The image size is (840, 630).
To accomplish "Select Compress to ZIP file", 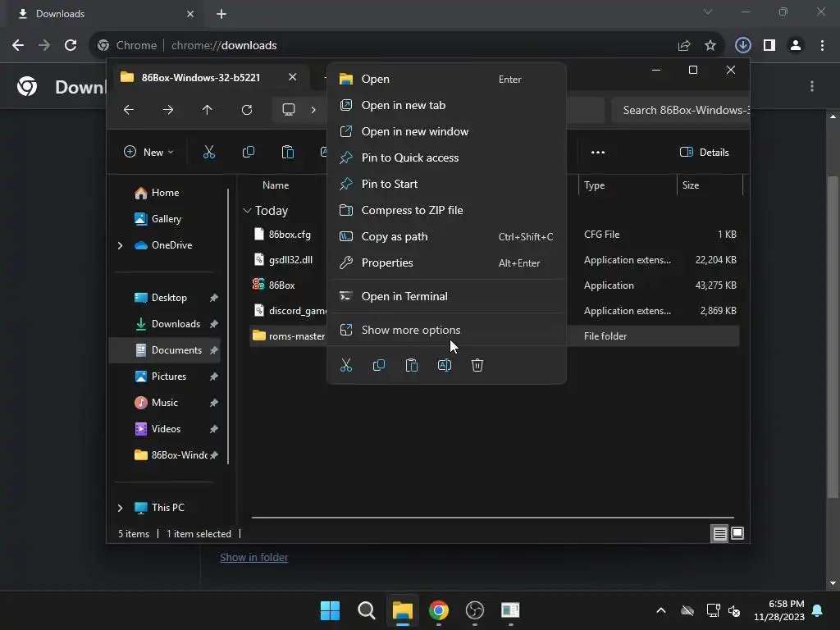I will point(446,211).
